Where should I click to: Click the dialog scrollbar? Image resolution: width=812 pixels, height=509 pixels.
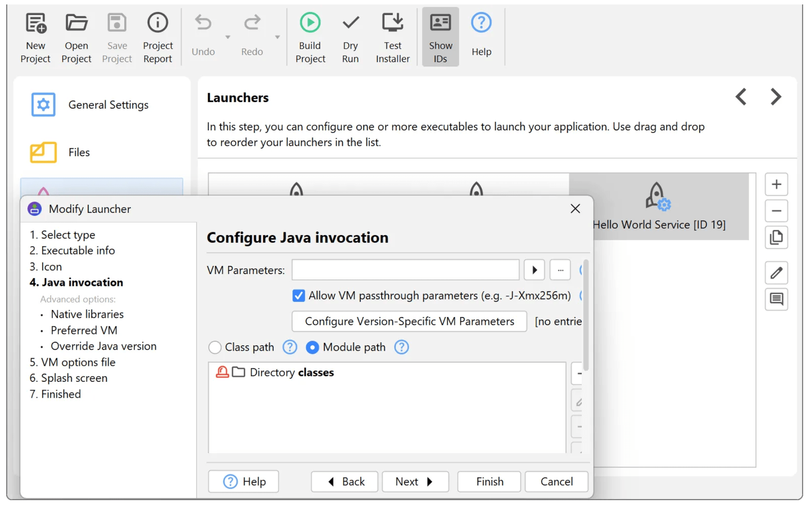[x=586, y=316]
